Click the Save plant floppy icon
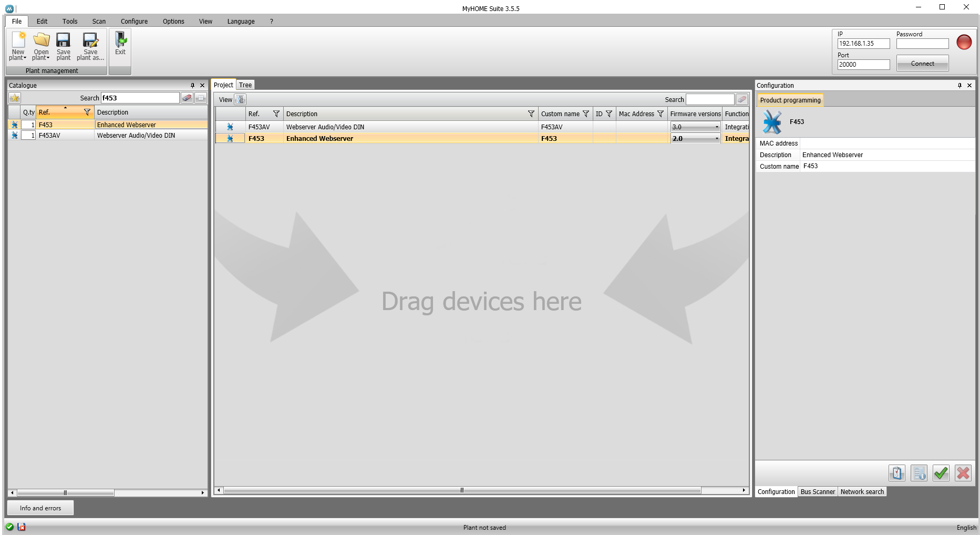 click(x=63, y=41)
